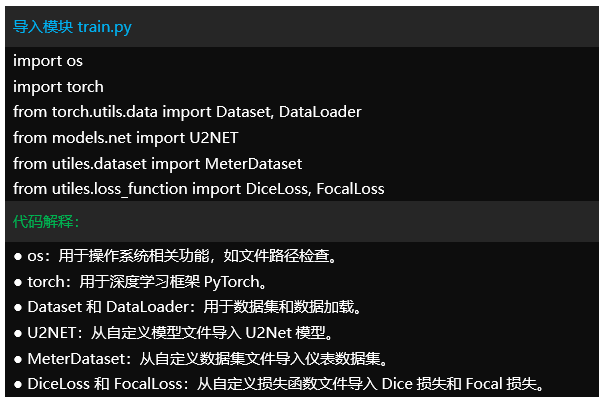Select the "import torch" code line
The height and width of the screenshot is (401, 604).
click(x=58, y=87)
